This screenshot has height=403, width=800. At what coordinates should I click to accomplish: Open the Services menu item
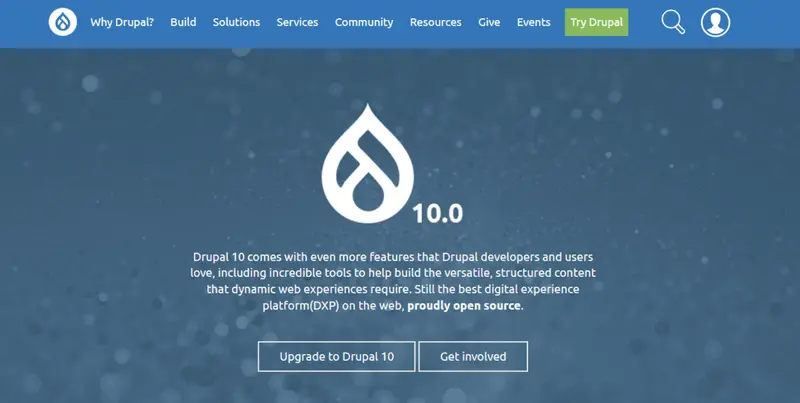pyautogui.click(x=297, y=22)
